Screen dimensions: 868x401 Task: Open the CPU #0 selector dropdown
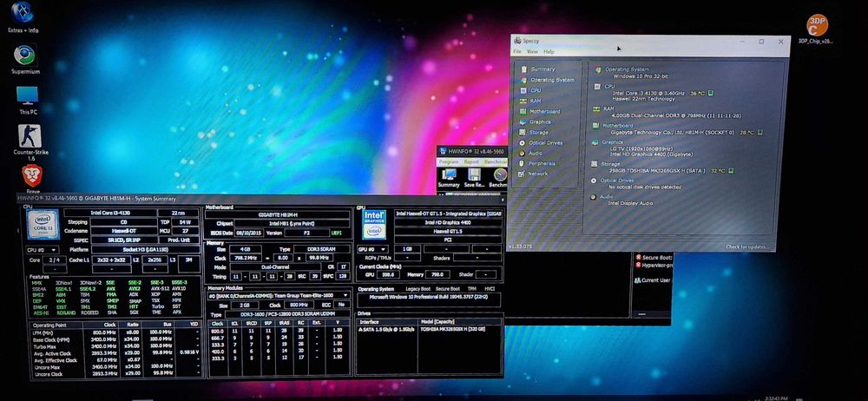(x=42, y=250)
